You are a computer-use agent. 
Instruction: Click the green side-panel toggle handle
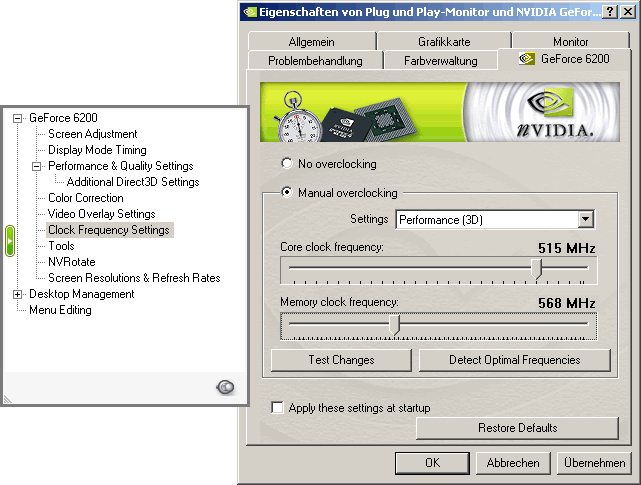(10, 241)
